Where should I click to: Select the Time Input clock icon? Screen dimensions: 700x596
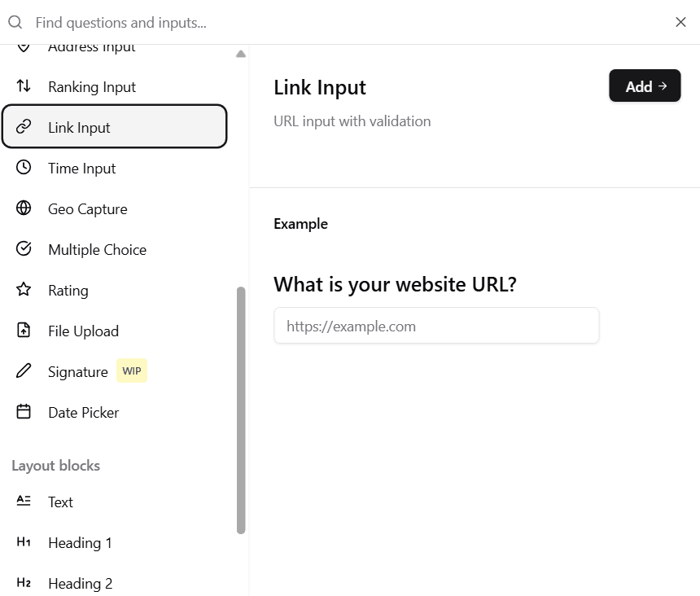click(x=22, y=168)
